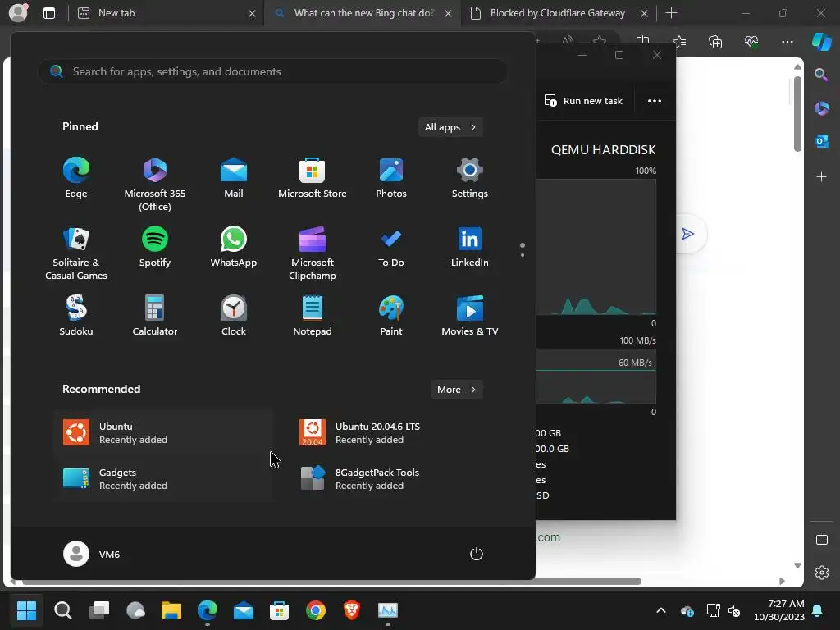The width and height of the screenshot is (840, 630).
Task: Launch Notepad from Pinned
Action: click(313, 316)
